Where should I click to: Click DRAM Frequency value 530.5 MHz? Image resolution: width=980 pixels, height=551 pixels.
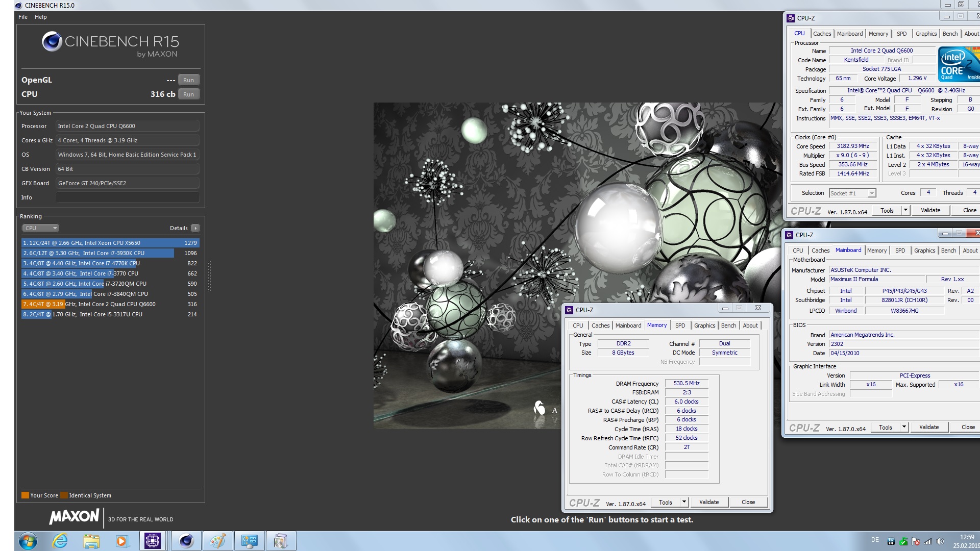tap(687, 383)
